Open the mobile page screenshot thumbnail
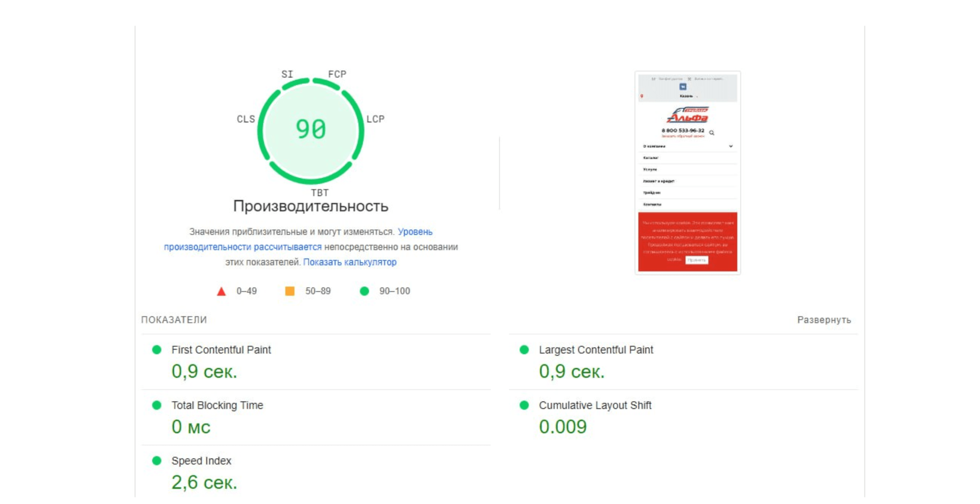This screenshot has width=980, height=504. (x=687, y=172)
